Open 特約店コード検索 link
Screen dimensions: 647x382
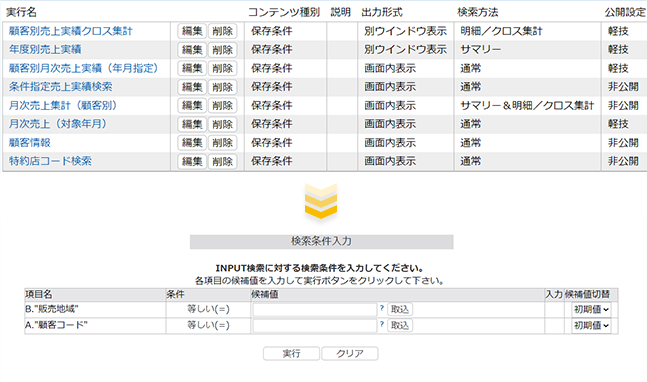(50, 161)
